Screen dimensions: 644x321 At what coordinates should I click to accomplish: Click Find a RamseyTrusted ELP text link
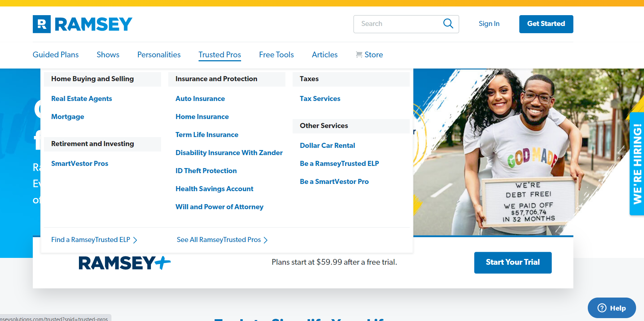pyautogui.click(x=90, y=240)
